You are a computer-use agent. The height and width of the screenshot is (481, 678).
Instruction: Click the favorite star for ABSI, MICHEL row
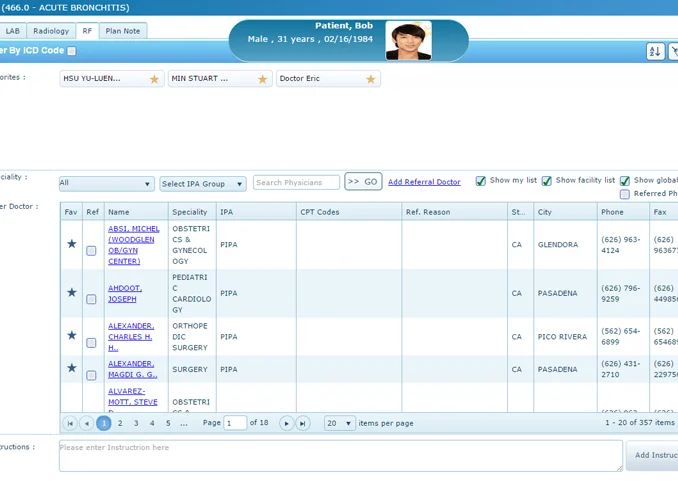[x=71, y=244]
